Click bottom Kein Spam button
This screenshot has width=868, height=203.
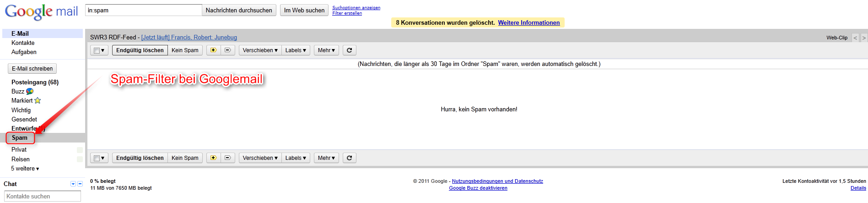tap(185, 158)
